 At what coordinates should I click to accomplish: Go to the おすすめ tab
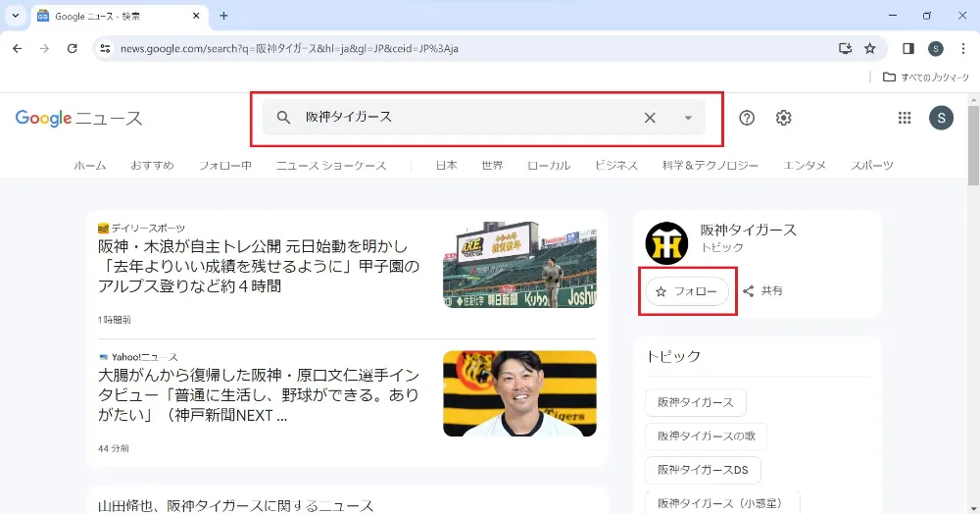(153, 165)
